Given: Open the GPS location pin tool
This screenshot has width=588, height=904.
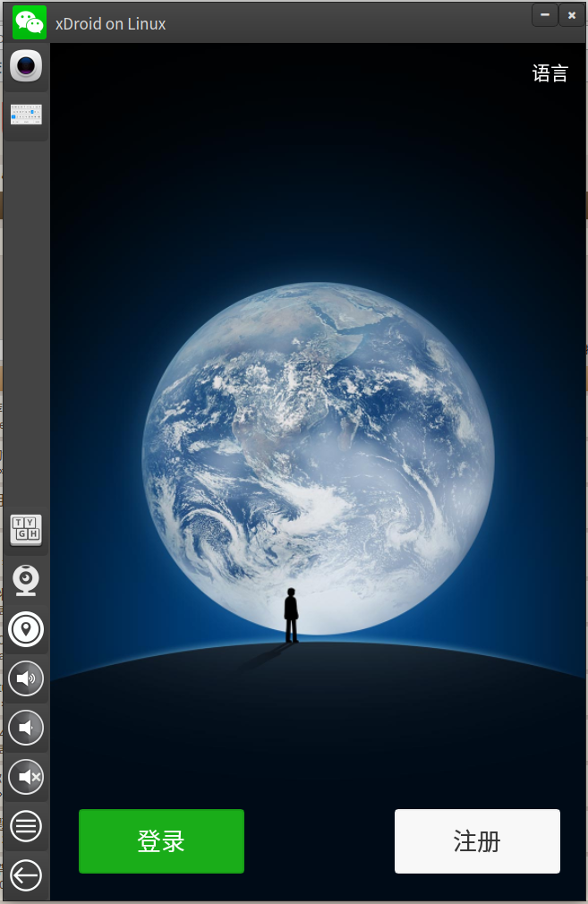Looking at the screenshot, I should pyautogui.click(x=26, y=629).
